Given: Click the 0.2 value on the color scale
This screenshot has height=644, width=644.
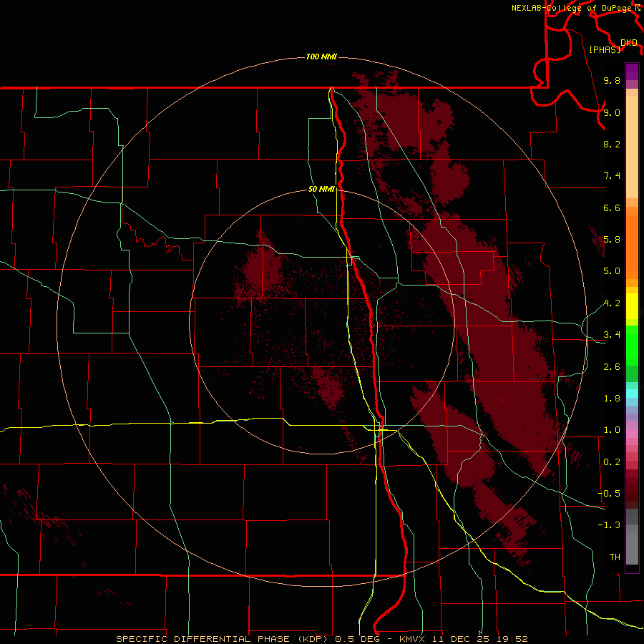Looking at the screenshot, I should click(612, 462).
